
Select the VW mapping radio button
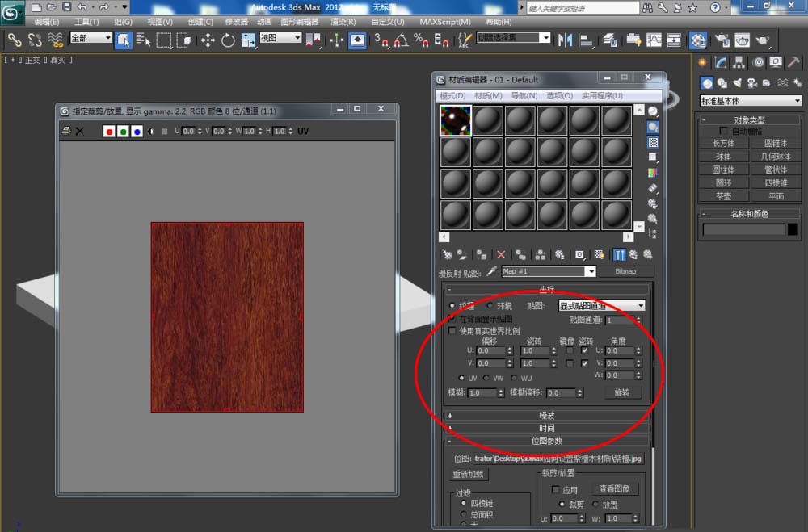point(486,378)
